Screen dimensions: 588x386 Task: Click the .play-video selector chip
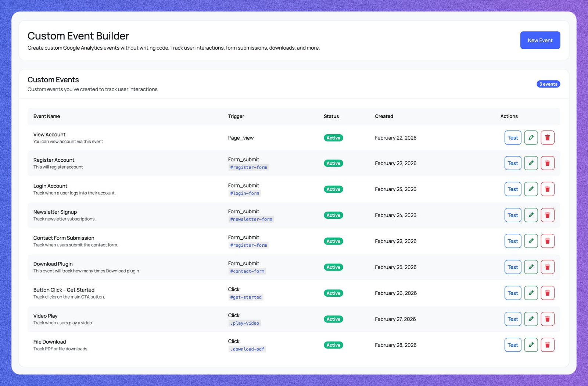(245, 323)
